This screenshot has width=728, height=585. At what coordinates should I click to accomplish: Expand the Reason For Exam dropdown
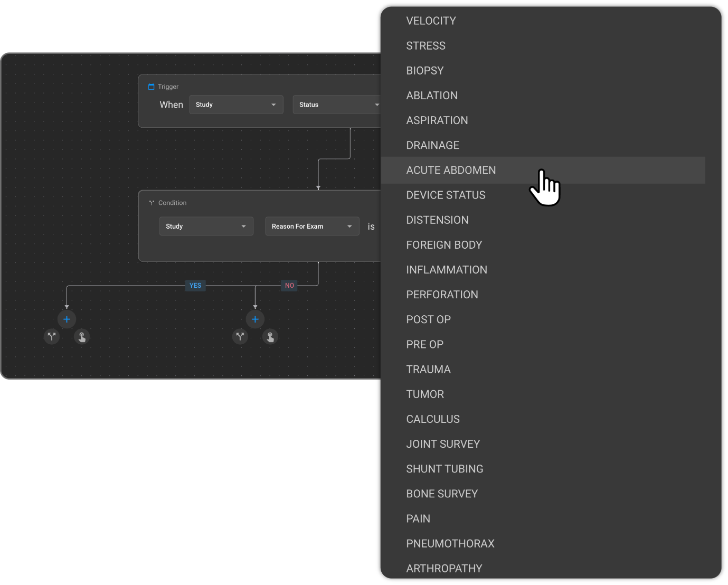pos(312,226)
